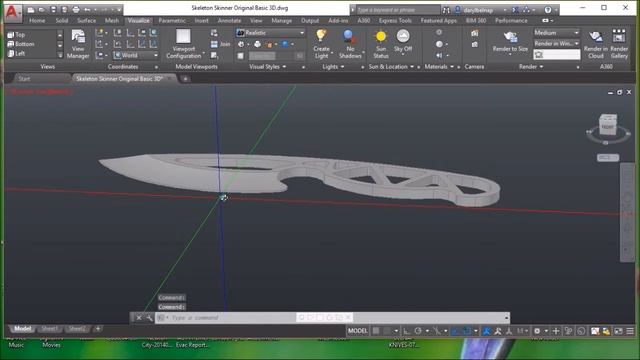Toggle grid display in status bar
This screenshot has height=360, width=640.
(376, 331)
